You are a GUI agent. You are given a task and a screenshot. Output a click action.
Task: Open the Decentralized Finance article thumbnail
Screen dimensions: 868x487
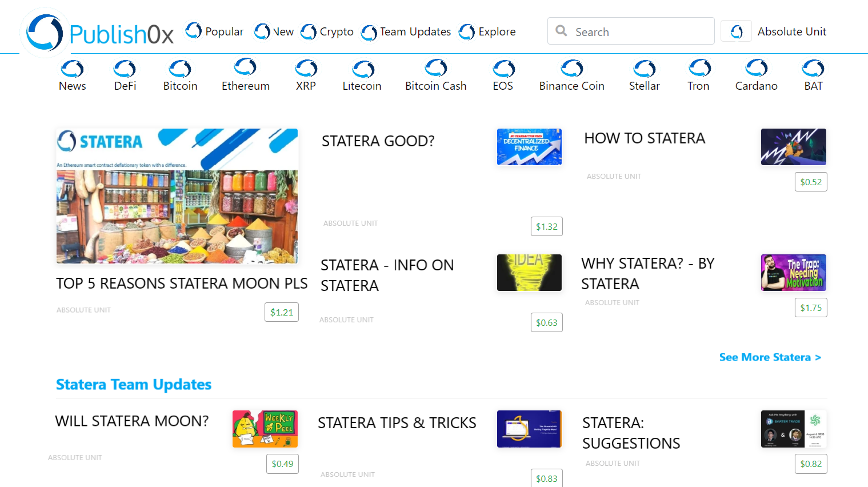coord(529,147)
